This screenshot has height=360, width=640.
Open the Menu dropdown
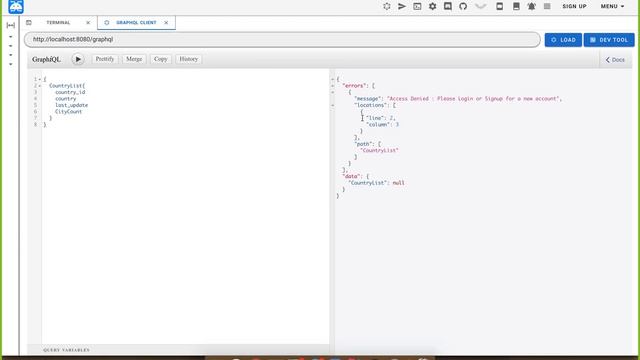tap(612, 6)
